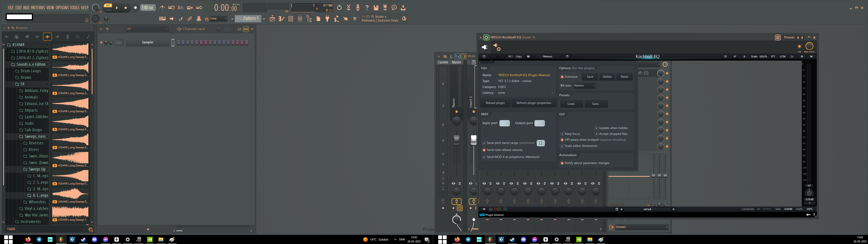Open the OPTIONS menu
The width and height of the screenshot is (868, 244).
point(62,7)
